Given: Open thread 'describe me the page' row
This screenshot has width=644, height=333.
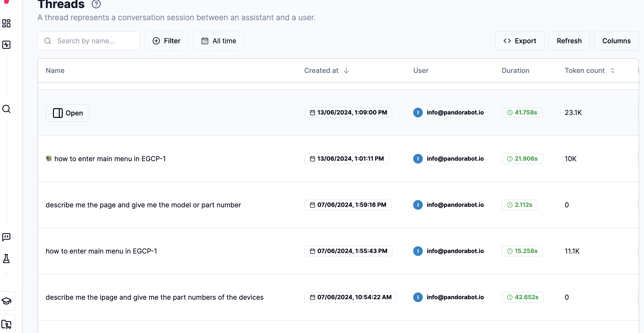Looking at the screenshot, I should (143, 205).
